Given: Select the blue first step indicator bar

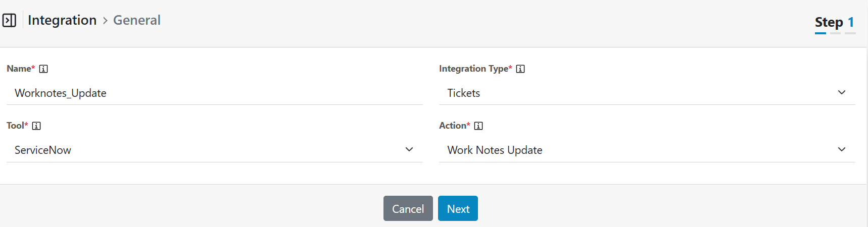Looking at the screenshot, I should coord(821,33).
